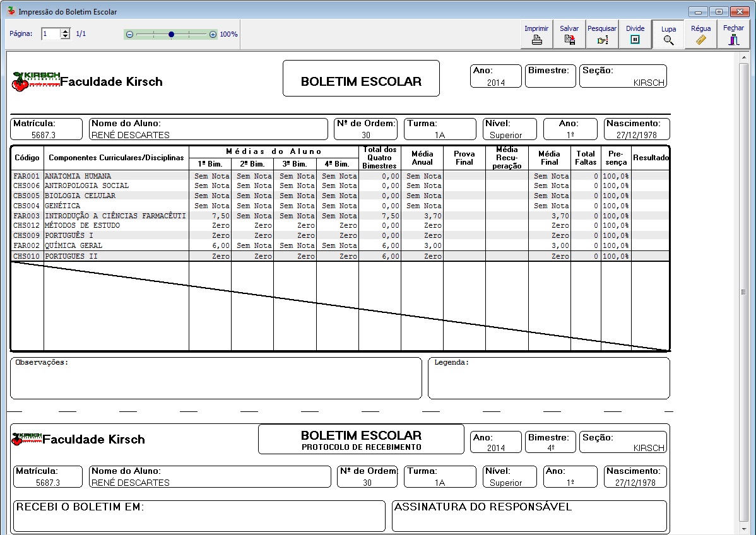Click the scrollbar up arrow
The height and width of the screenshot is (535, 756).
pos(743,57)
